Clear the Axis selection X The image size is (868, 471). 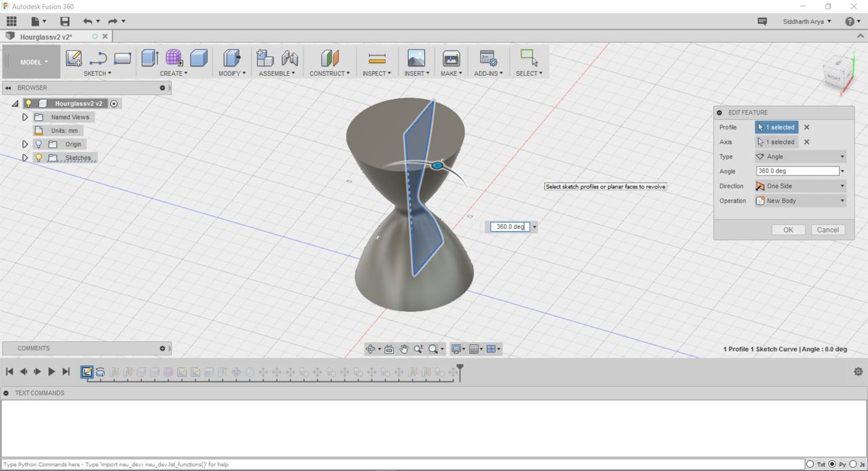point(806,142)
